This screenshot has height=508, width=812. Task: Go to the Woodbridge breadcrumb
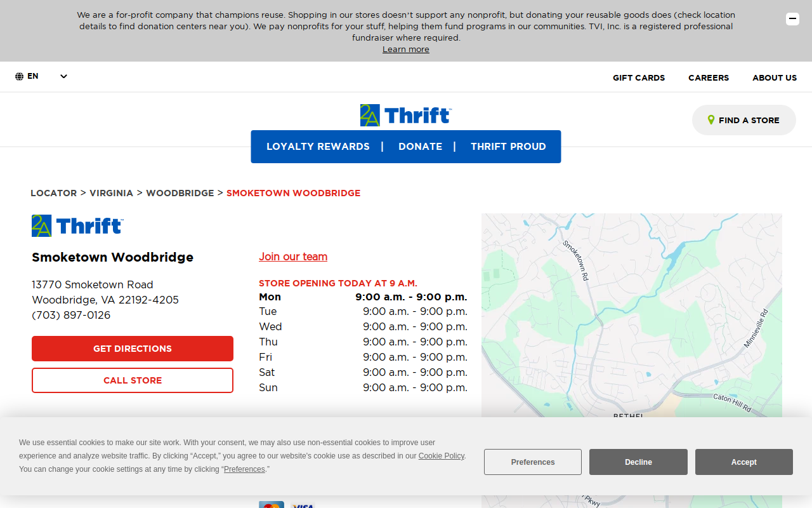click(x=180, y=193)
